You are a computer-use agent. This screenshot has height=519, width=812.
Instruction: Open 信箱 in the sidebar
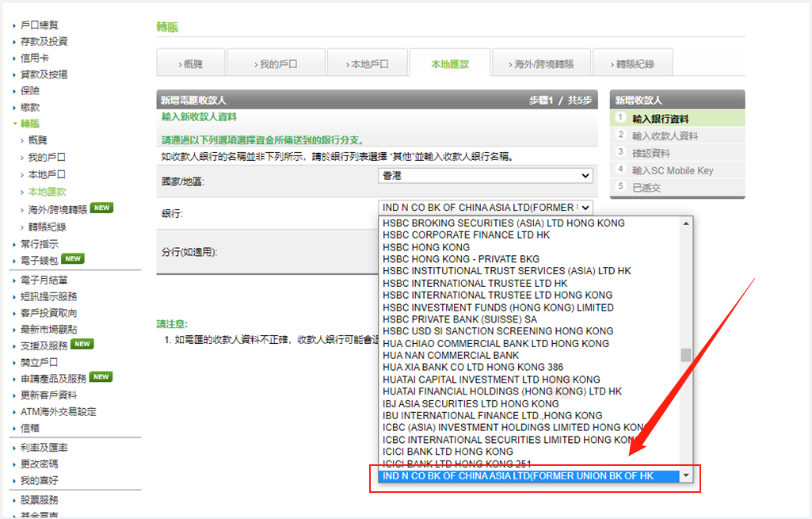tap(30, 428)
